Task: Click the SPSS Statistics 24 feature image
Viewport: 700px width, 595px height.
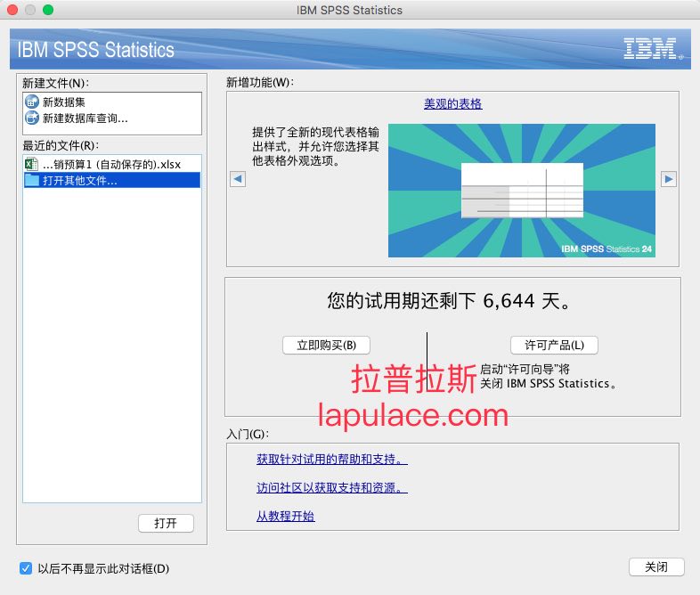Action: 521,191
